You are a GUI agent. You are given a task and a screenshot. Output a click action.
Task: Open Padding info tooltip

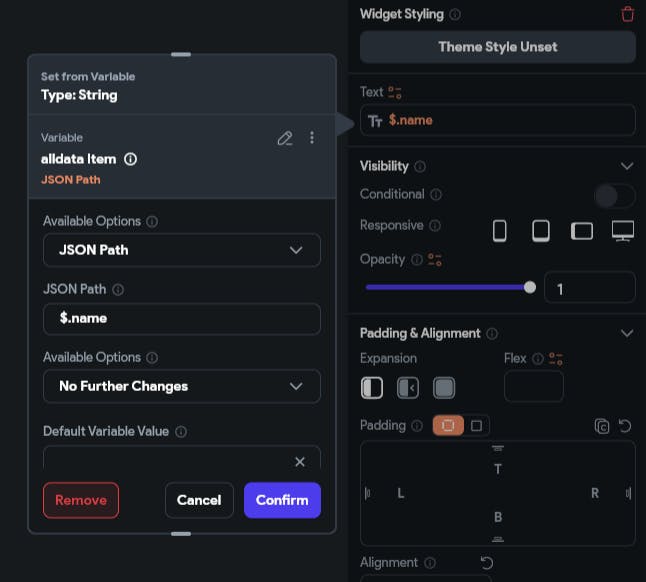417,426
